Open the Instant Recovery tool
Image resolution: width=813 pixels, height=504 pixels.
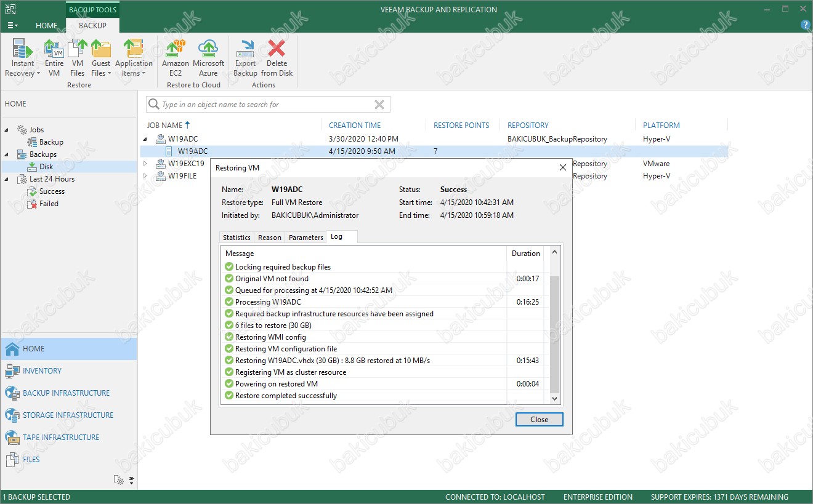point(23,58)
